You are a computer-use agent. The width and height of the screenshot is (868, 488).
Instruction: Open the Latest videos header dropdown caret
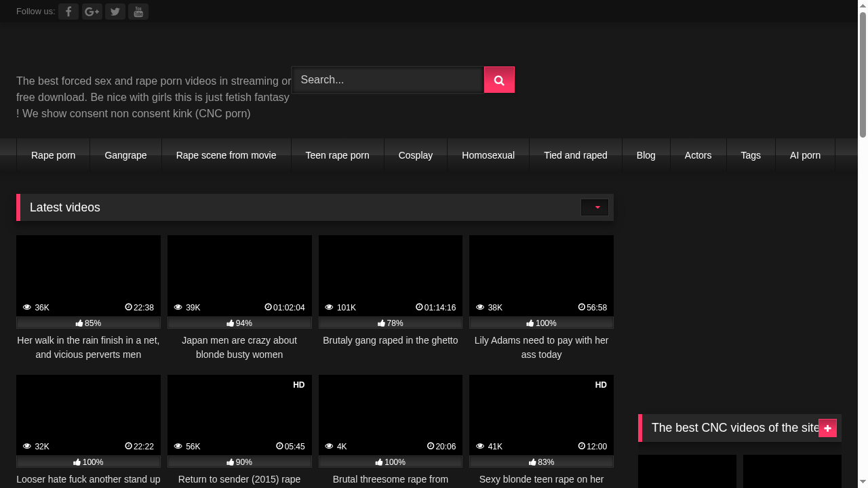(x=595, y=207)
